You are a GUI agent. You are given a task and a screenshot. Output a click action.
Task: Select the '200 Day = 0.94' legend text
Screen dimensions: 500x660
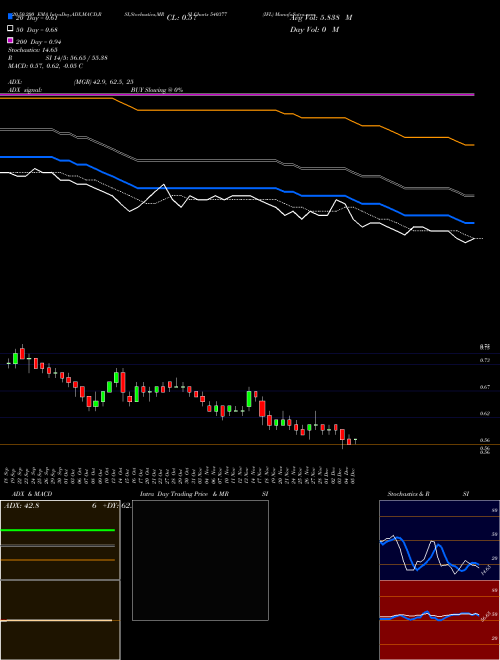(39, 42)
